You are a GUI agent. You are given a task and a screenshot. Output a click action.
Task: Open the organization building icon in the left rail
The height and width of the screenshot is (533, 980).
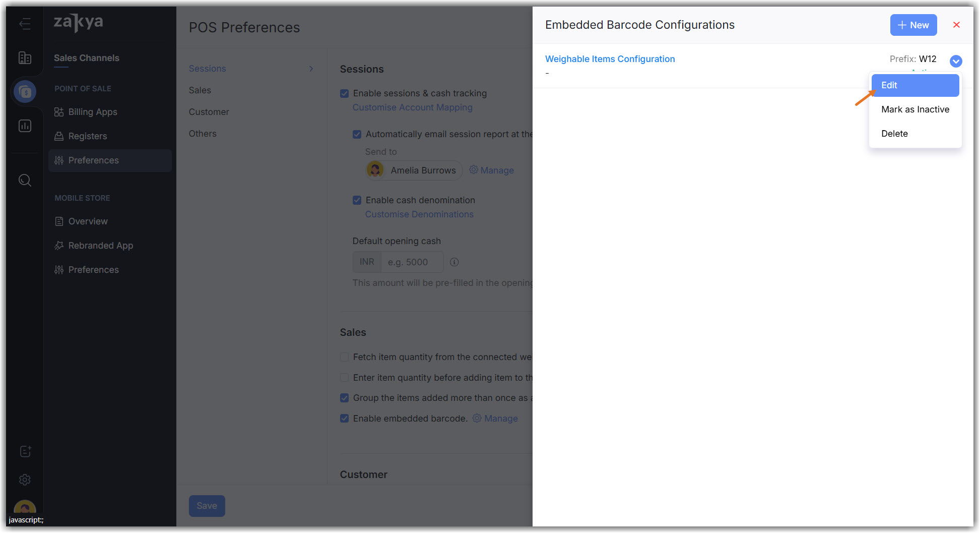click(25, 58)
